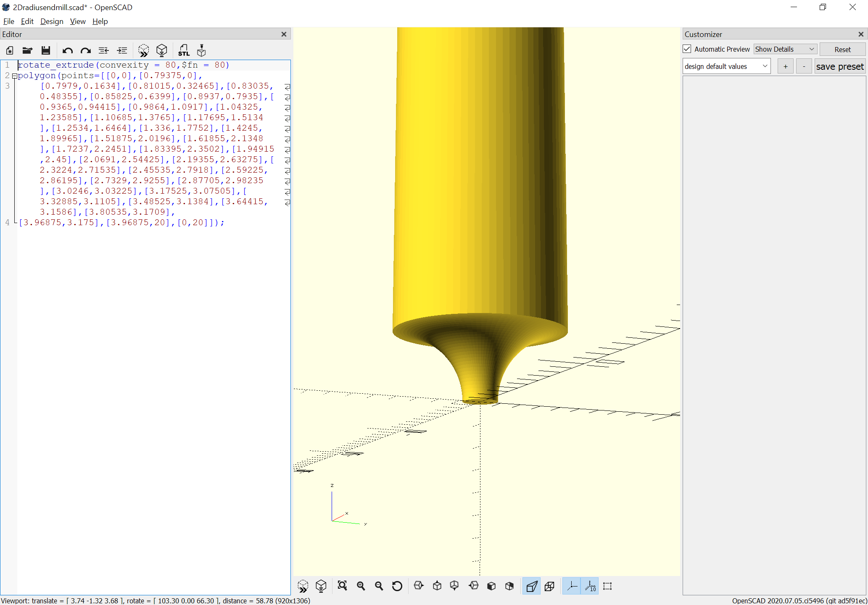868x605 pixels.
Task: Click the New file icon in editor toolbar
Action: click(10, 50)
